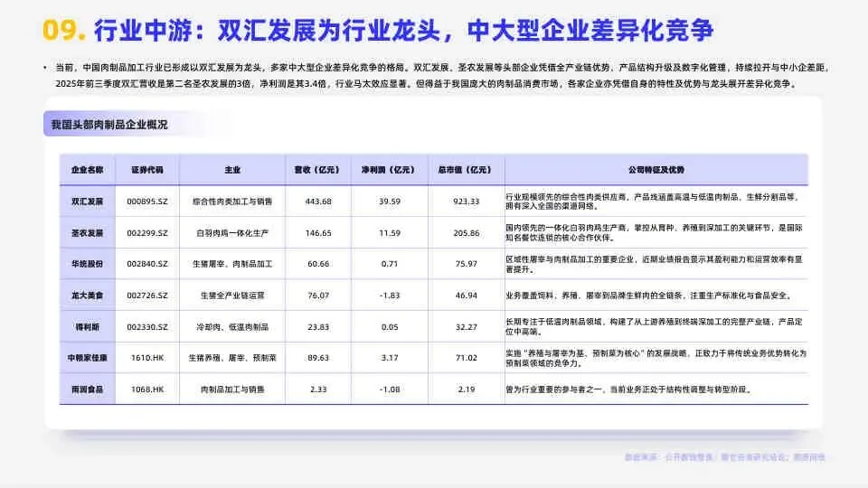Select the company name 中粮家佳康
Viewport: 868px width, 488px height.
(88, 358)
